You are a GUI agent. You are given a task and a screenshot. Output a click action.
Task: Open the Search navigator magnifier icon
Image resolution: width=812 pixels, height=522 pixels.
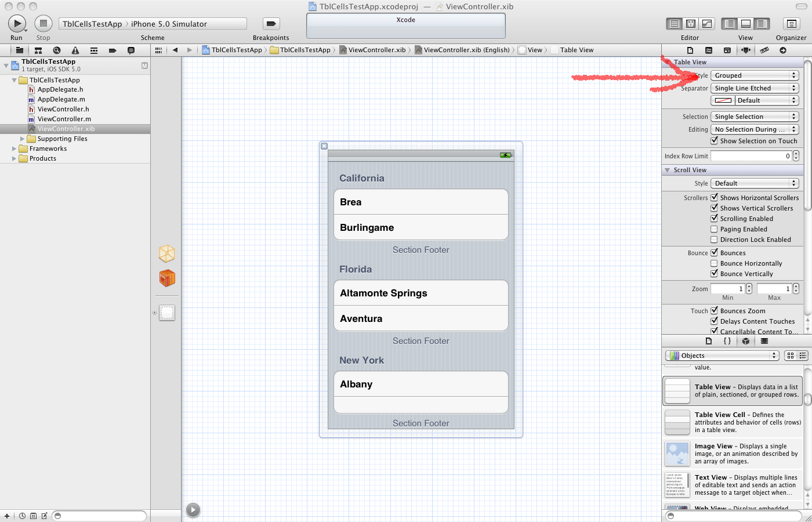(x=57, y=50)
